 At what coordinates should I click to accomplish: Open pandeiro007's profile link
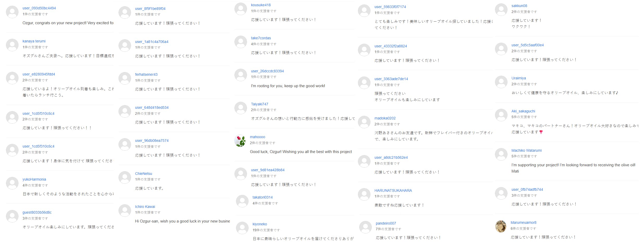(x=386, y=223)
